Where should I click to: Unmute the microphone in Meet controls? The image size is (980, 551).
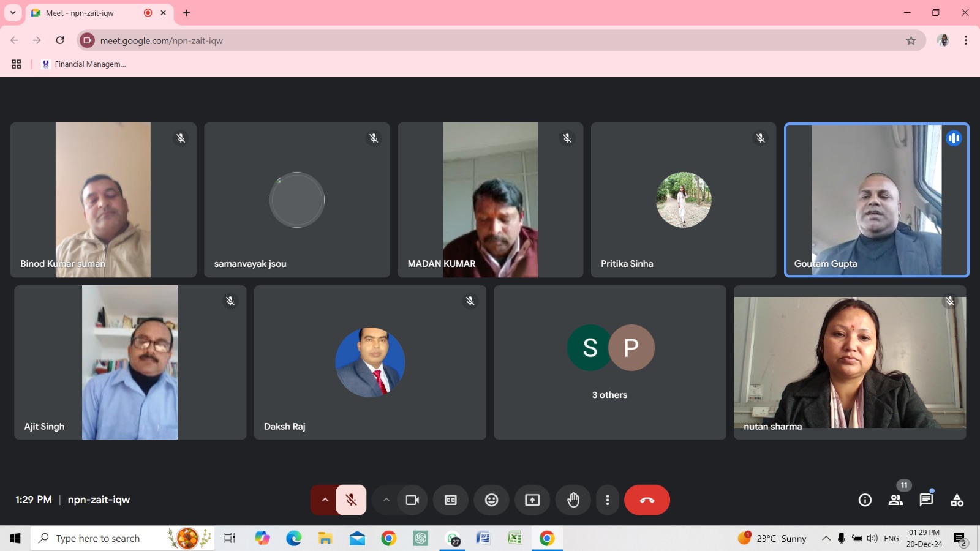(351, 500)
